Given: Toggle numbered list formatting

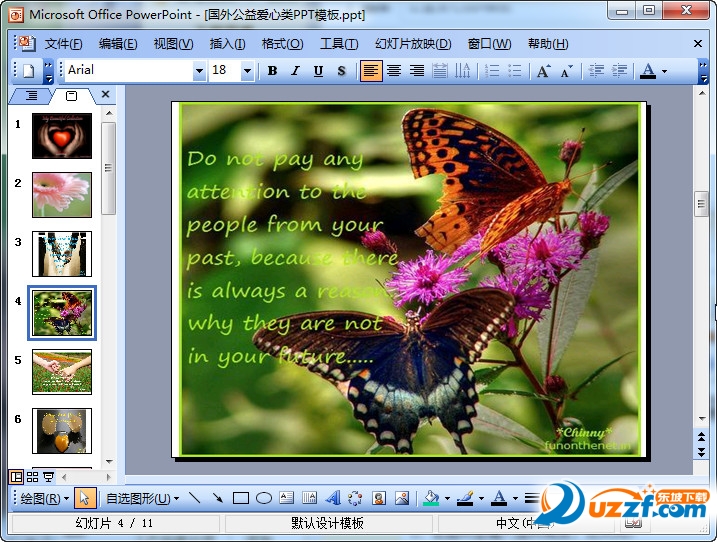Looking at the screenshot, I should coord(492,71).
